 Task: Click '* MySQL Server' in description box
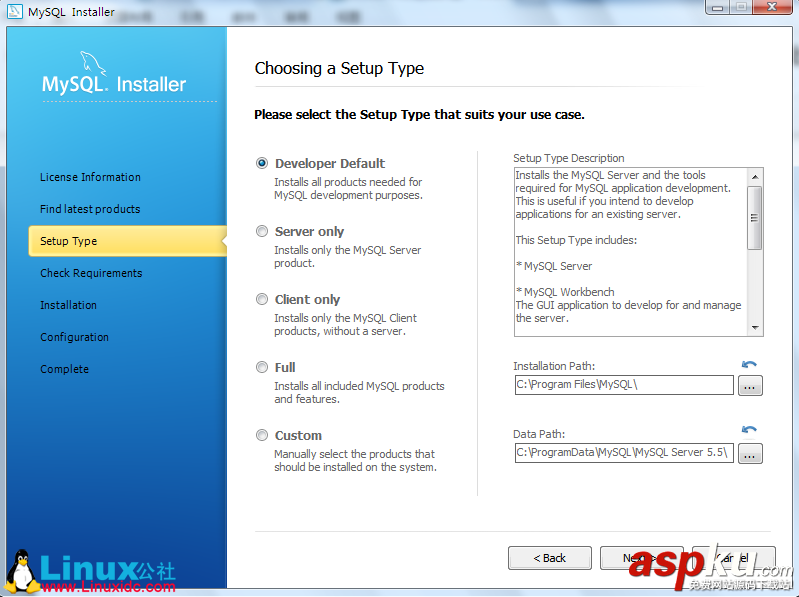[x=554, y=266]
